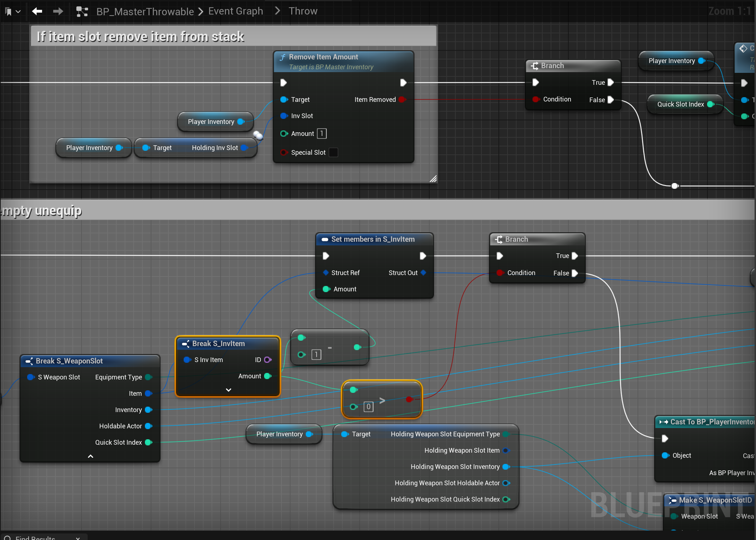Click the comment box resize handle
756x540 pixels.
pos(433,179)
